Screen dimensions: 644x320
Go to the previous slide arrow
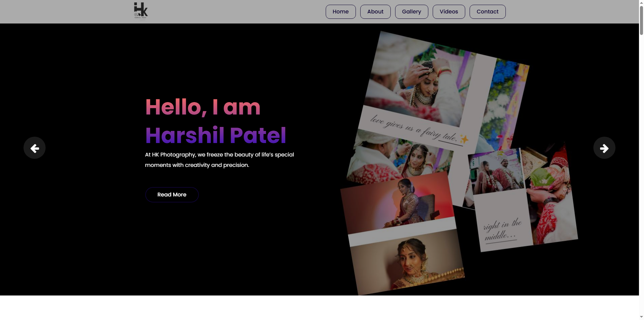click(x=35, y=148)
